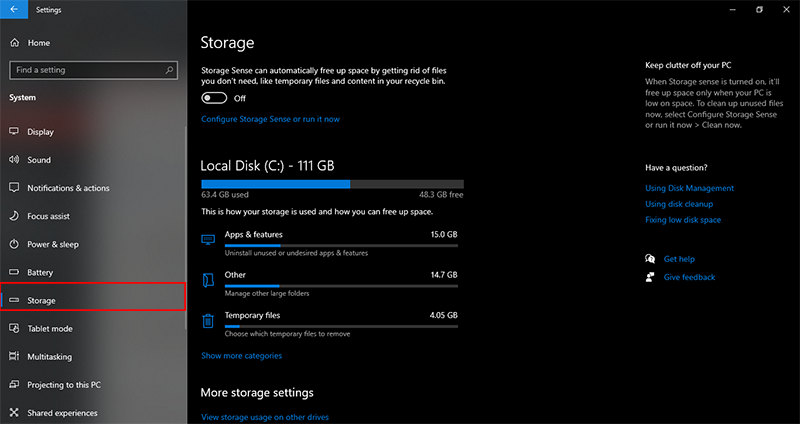Click Configure Storage Sense or run it now
The height and width of the screenshot is (424, 800).
tap(270, 119)
